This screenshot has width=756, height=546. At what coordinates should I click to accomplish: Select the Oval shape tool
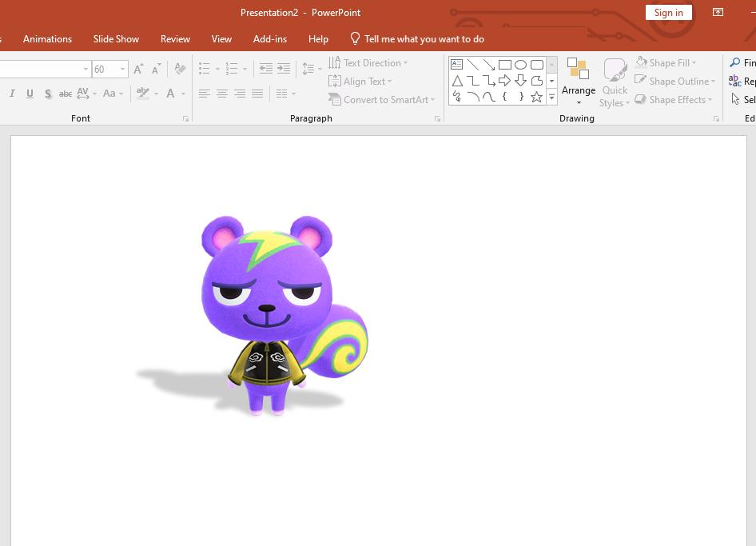click(520, 64)
